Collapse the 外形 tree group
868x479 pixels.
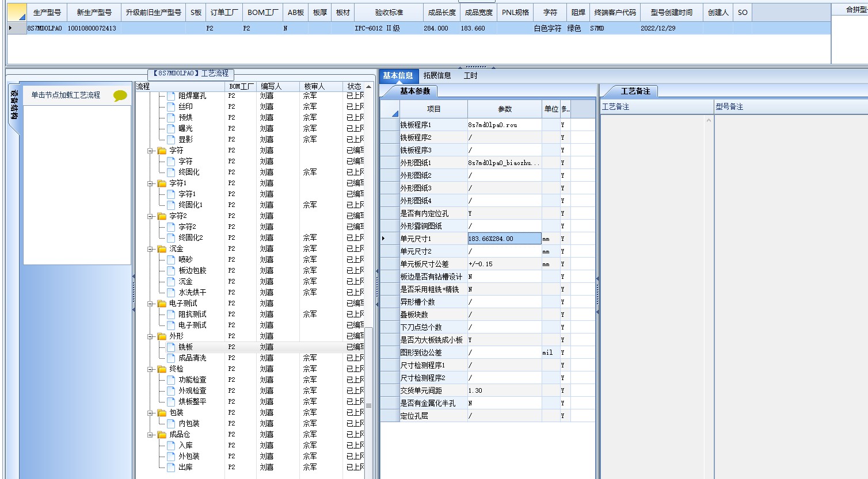(x=150, y=336)
